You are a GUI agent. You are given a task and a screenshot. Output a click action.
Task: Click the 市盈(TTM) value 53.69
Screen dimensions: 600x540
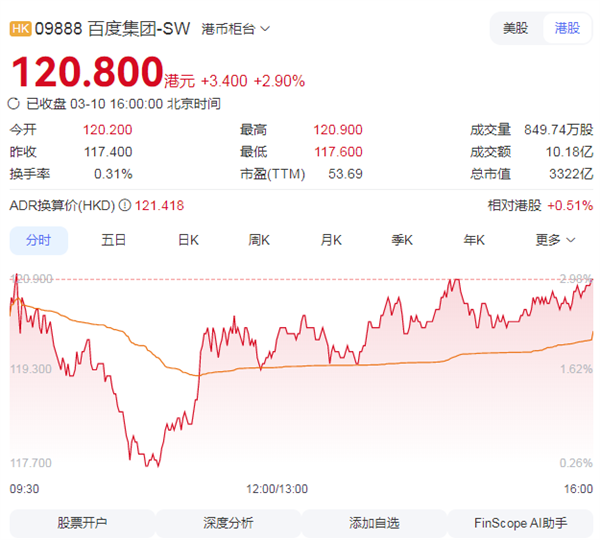pyautogui.click(x=345, y=174)
